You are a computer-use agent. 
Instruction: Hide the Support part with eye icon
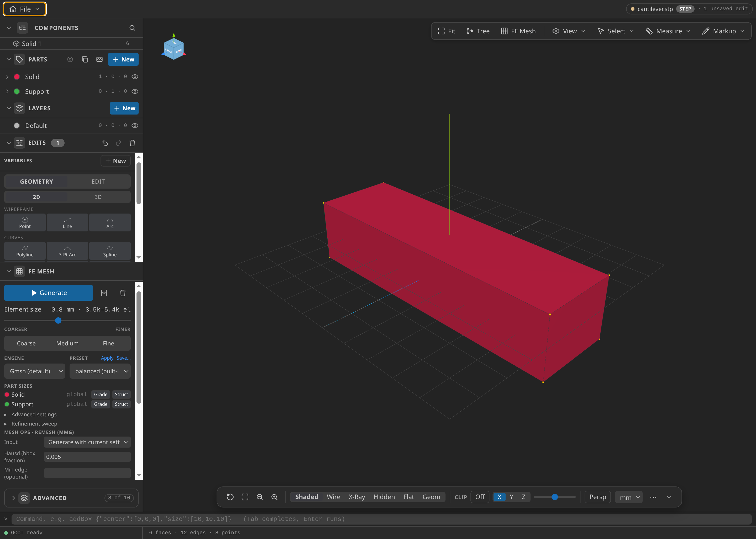[x=135, y=91]
